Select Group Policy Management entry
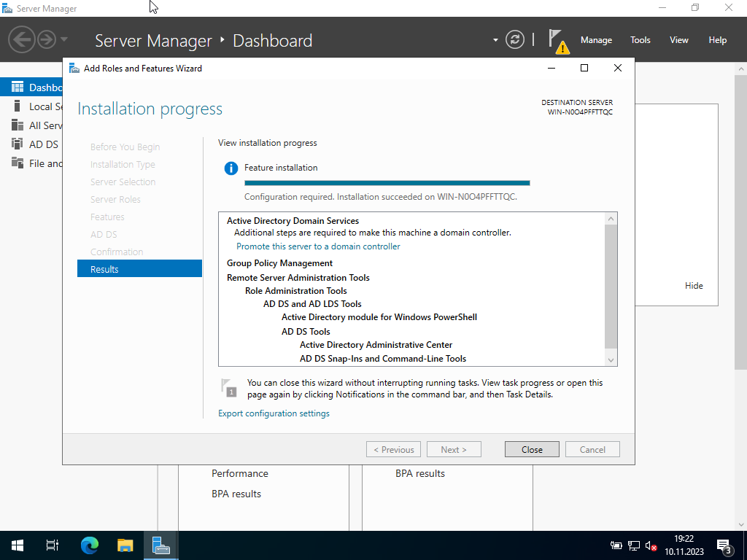The height and width of the screenshot is (560, 747). point(279,262)
